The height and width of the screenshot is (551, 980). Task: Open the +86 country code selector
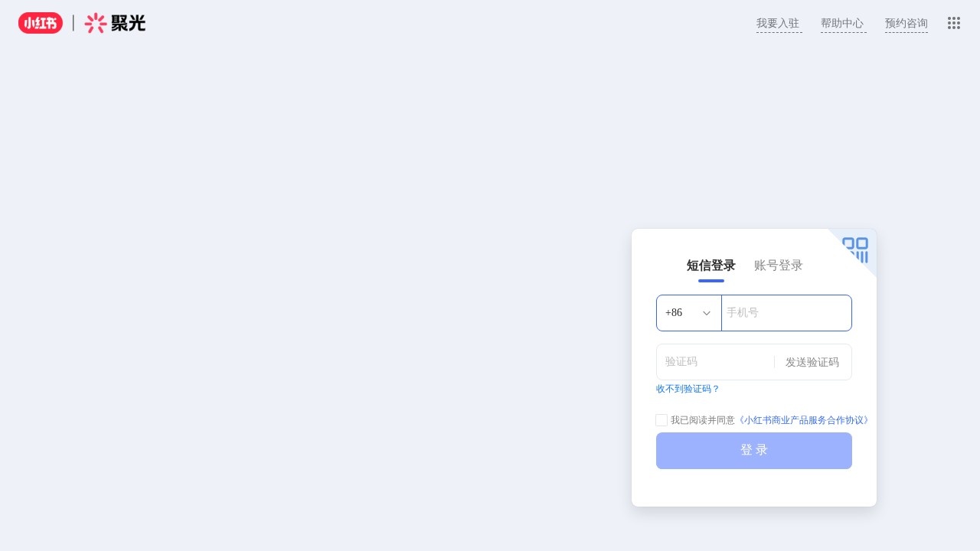point(689,313)
